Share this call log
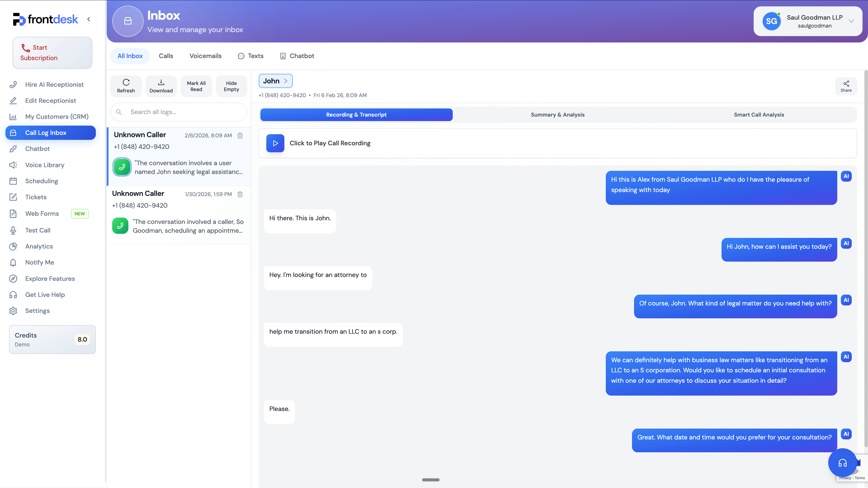Viewport: 868px width, 488px height. [x=846, y=86]
